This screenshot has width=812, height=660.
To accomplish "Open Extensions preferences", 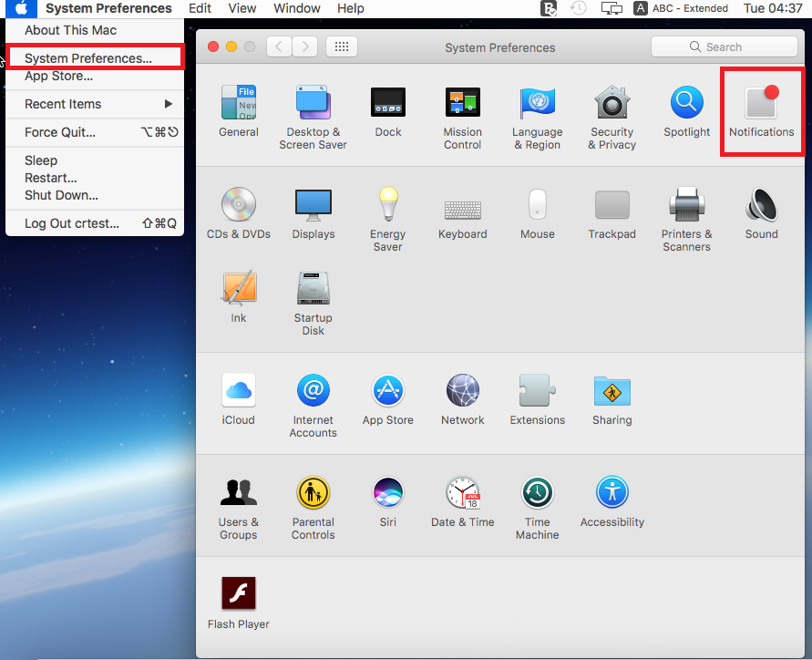I will click(537, 399).
